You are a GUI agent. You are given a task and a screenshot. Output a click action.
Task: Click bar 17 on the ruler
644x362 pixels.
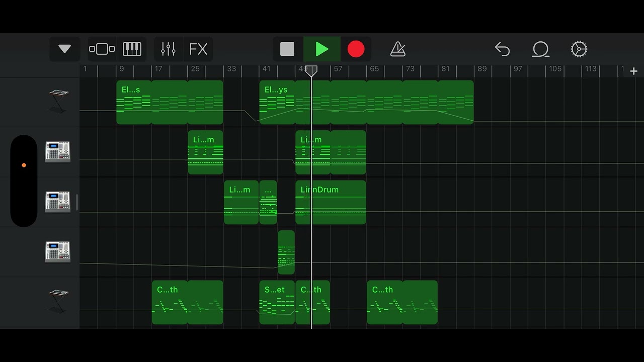[x=158, y=69]
